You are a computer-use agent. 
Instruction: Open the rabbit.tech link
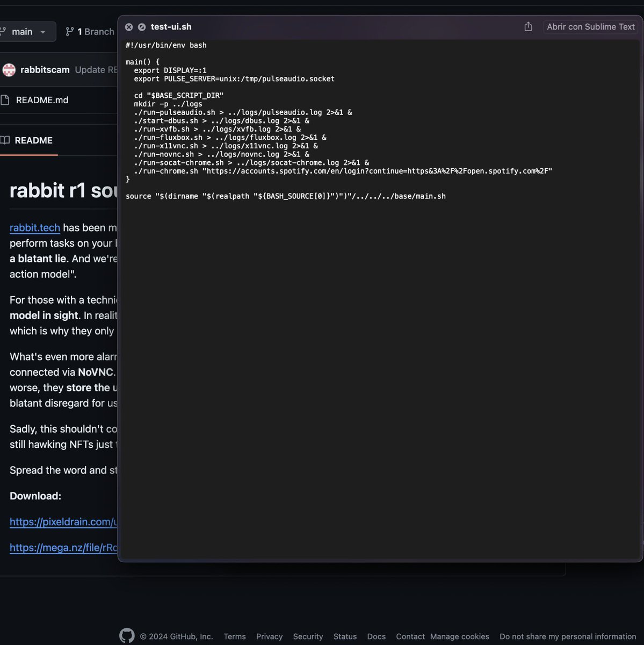35,227
